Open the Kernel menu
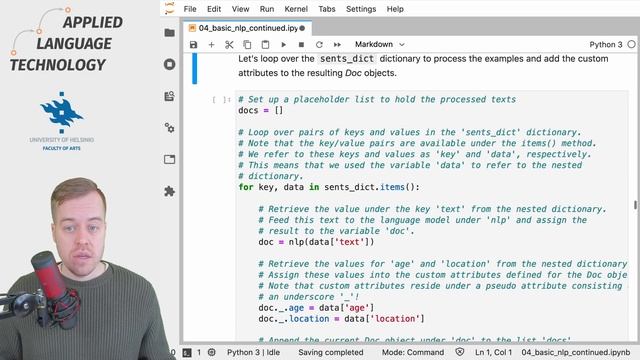Viewport: 640px width, 360px height. [x=296, y=9]
